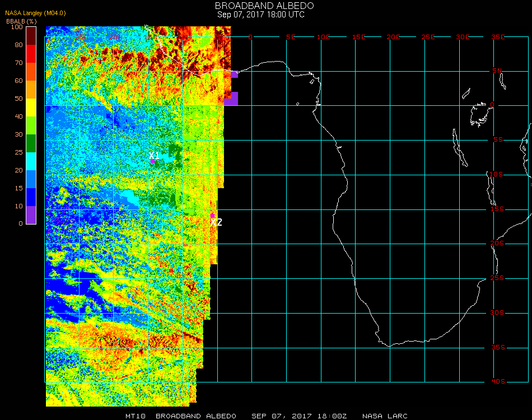Click the '20S' latitude label
This screenshot has height=420, width=532.
pos(497,244)
